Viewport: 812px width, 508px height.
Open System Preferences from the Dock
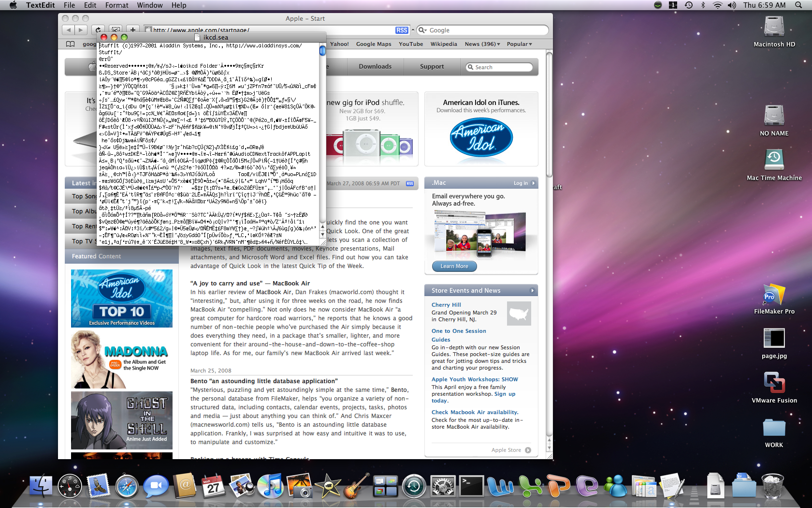[x=443, y=486]
